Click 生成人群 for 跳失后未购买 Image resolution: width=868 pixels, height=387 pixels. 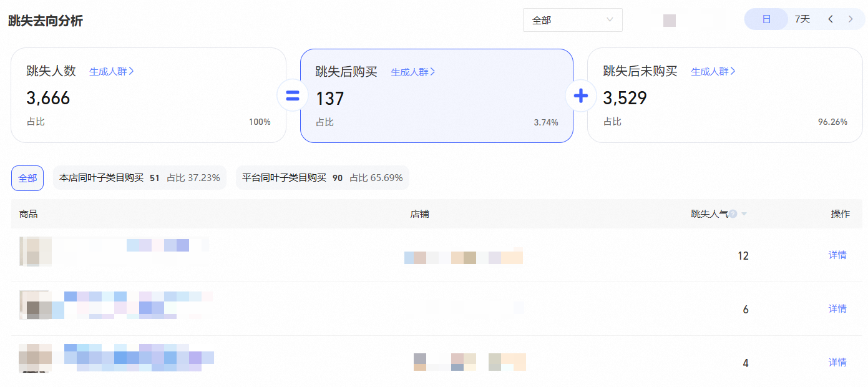pyautogui.click(x=713, y=71)
